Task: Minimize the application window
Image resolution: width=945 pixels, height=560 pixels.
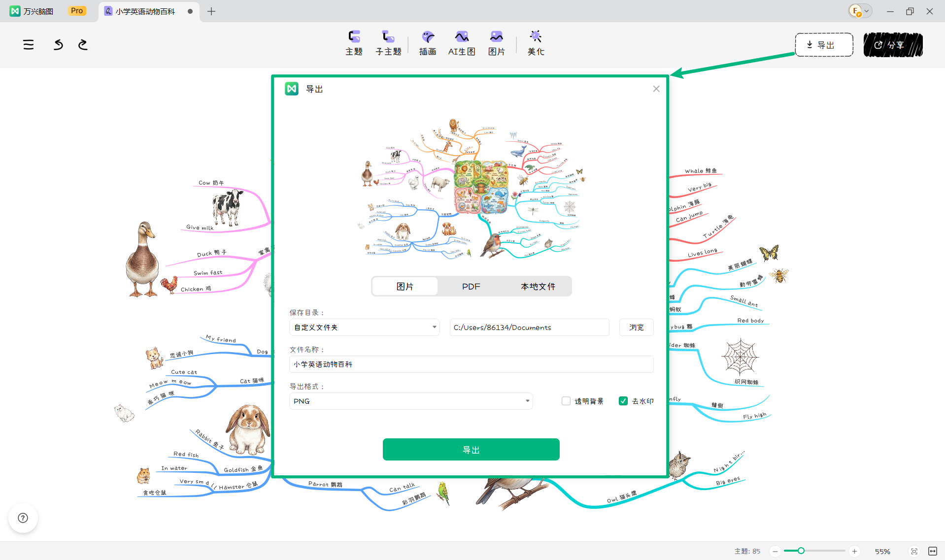Action: pyautogui.click(x=890, y=11)
